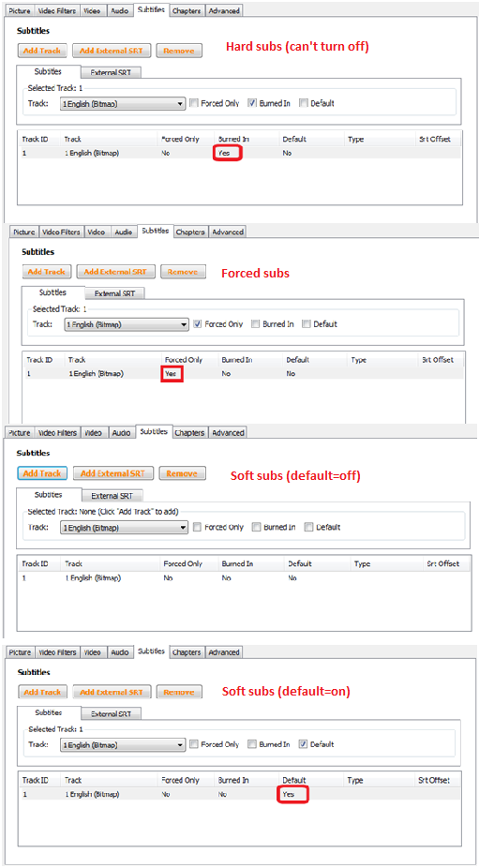This screenshot has height=868, width=479.
Task: Uncheck Default in Soft subs default=on panel
Action: point(303,744)
